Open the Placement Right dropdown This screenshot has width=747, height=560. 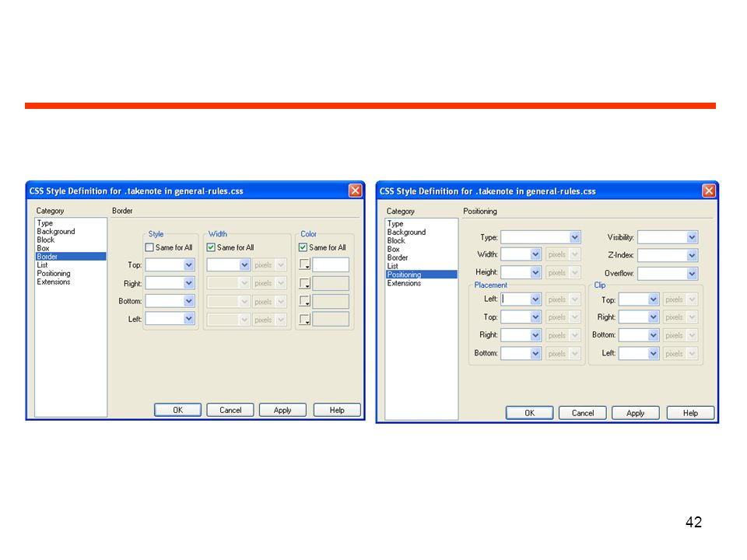535,334
